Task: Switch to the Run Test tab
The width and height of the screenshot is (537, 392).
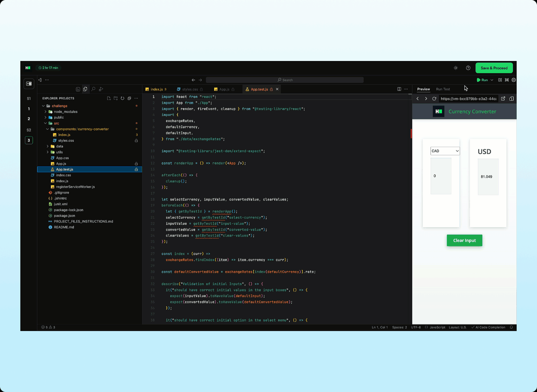Action: (443, 89)
